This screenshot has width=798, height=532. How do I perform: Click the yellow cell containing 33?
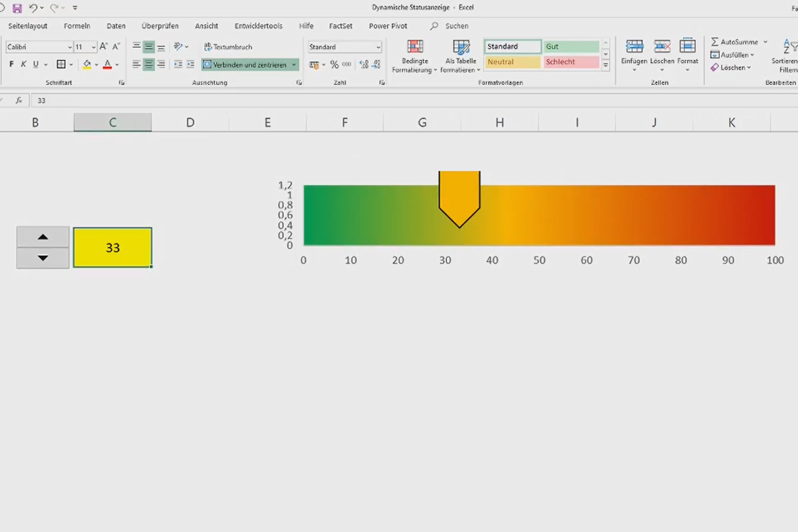(x=112, y=247)
